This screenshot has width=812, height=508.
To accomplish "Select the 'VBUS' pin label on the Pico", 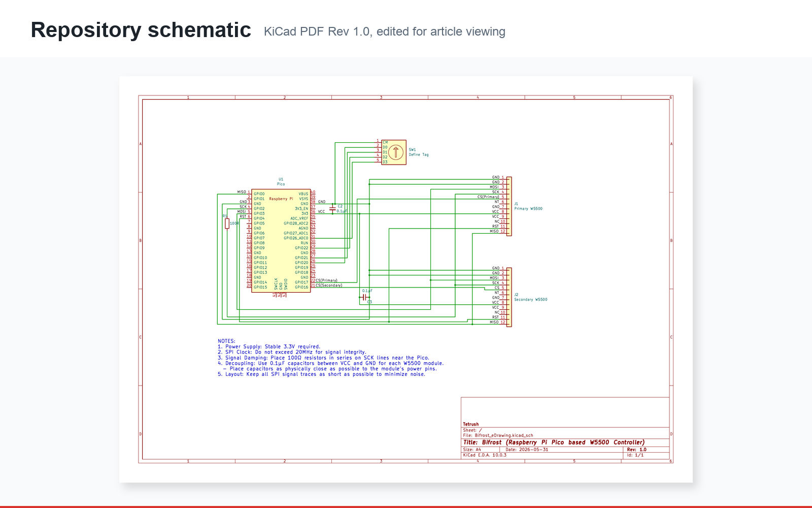I will [x=303, y=194].
